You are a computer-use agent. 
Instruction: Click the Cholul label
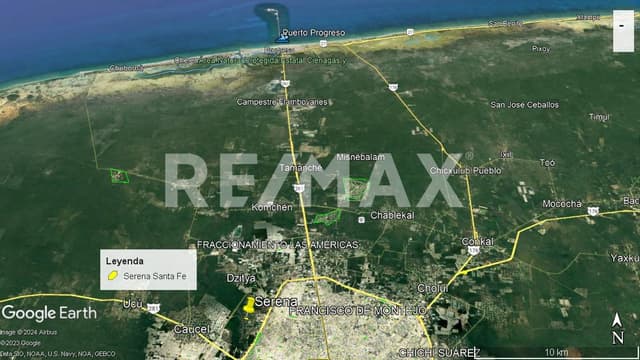click(x=432, y=289)
